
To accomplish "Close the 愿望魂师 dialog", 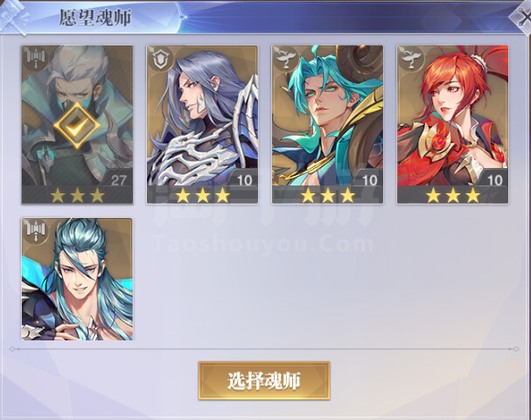I will coord(523,17).
